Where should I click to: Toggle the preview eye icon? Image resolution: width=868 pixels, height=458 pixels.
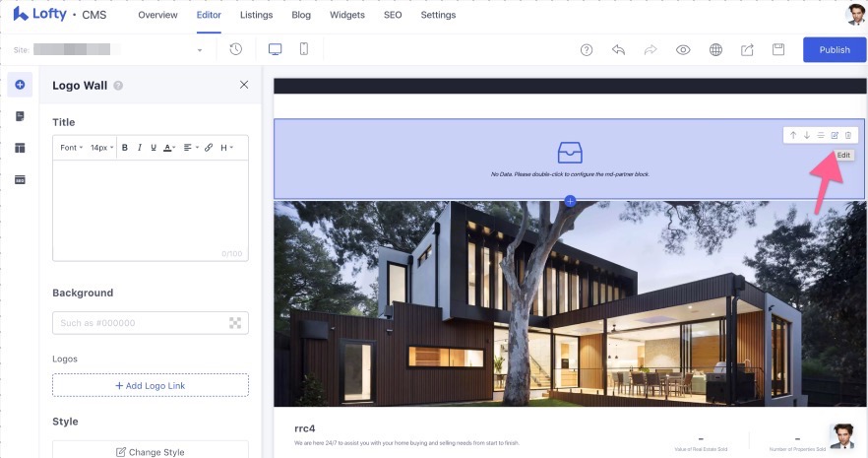pyautogui.click(x=683, y=49)
